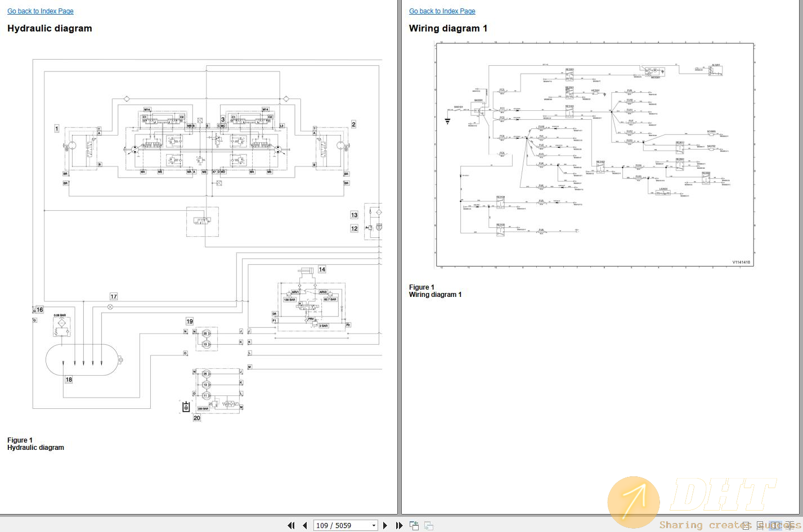
Task: Click callout 19 in the hydraulic diagram
Action: 190,321
